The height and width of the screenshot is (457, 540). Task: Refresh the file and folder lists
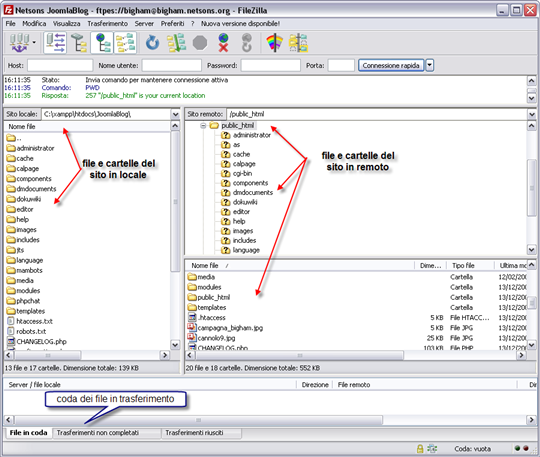click(x=152, y=43)
